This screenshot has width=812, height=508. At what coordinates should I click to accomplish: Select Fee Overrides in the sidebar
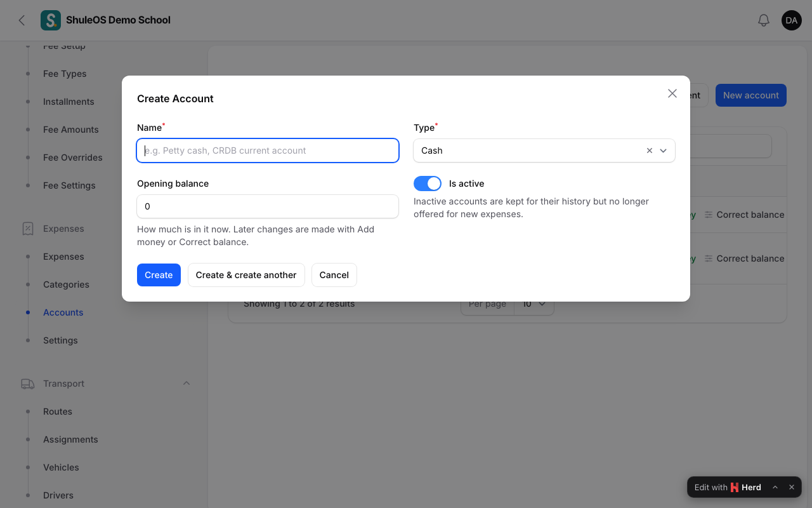(x=73, y=157)
